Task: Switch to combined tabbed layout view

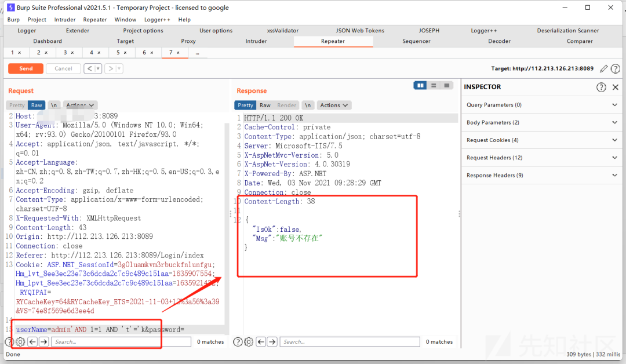Action: click(447, 85)
